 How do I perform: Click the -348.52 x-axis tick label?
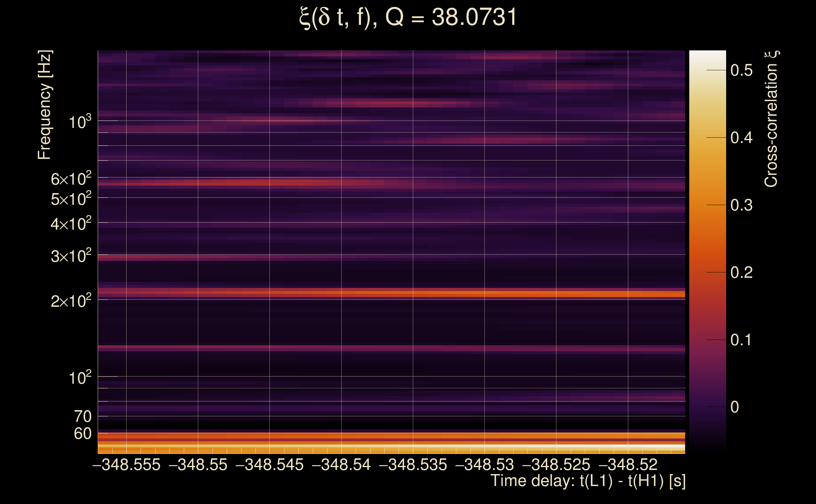pyautogui.click(x=628, y=465)
